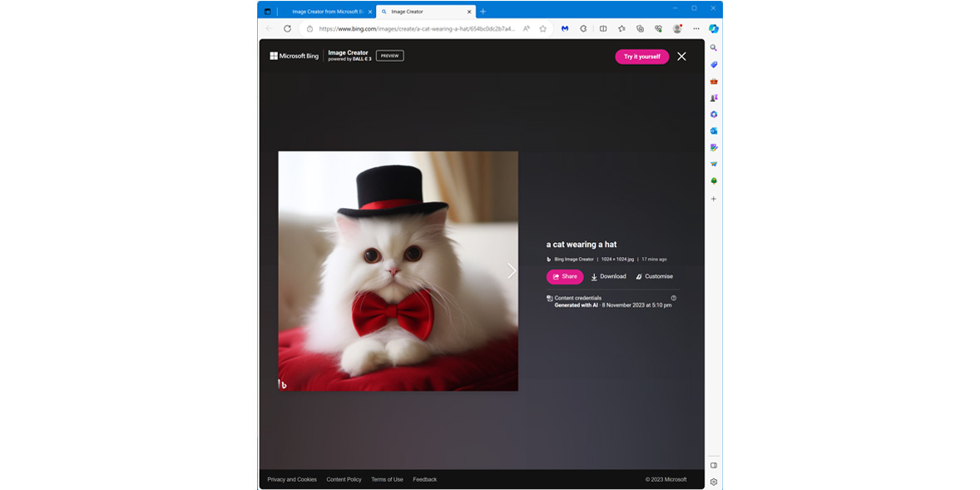Click the 'Generated with AI' credentials text
The image size is (980, 490).
click(x=577, y=305)
